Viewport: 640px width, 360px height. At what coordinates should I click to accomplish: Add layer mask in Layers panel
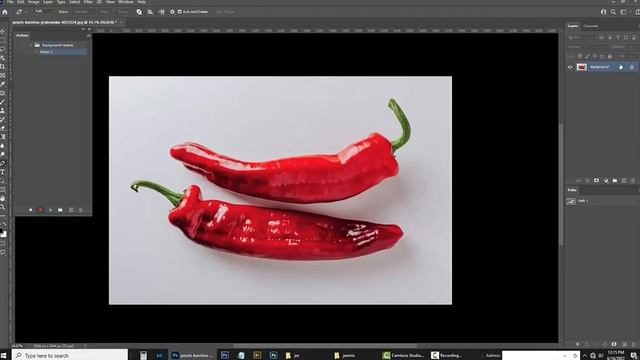[x=596, y=180]
